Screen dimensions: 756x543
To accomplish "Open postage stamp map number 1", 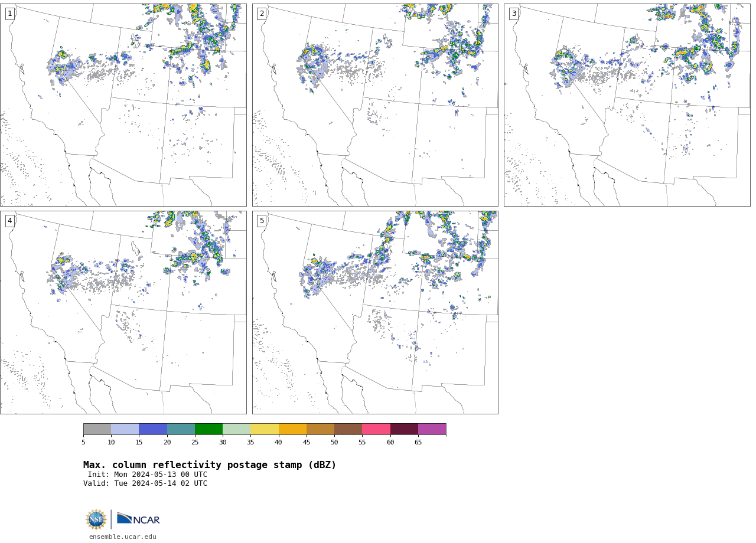I will [x=123, y=105].
